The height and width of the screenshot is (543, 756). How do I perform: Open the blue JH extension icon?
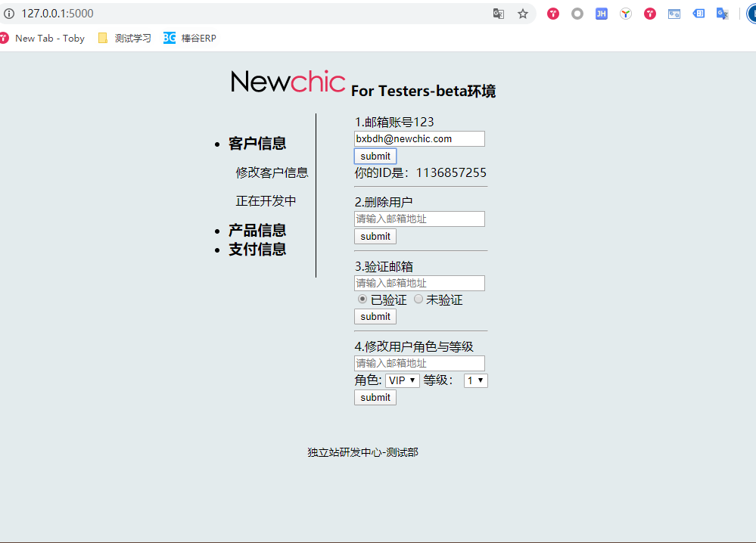[x=601, y=14]
